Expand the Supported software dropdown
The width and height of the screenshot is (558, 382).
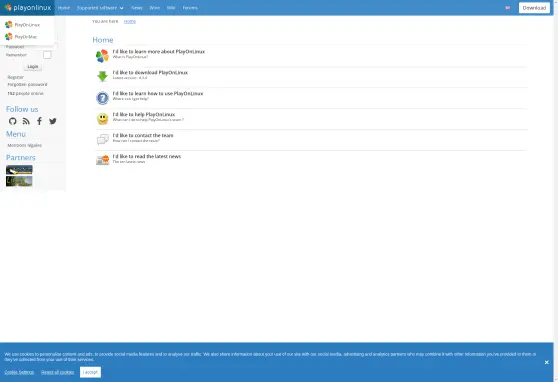pos(100,7)
